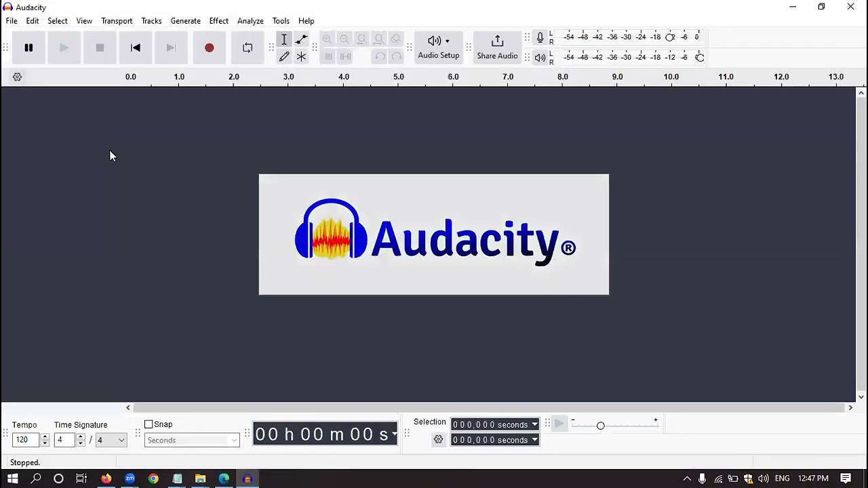Image resolution: width=868 pixels, height=488 pixels.
Task: Click the speaker playback meter icon
Action: (540, 58)
